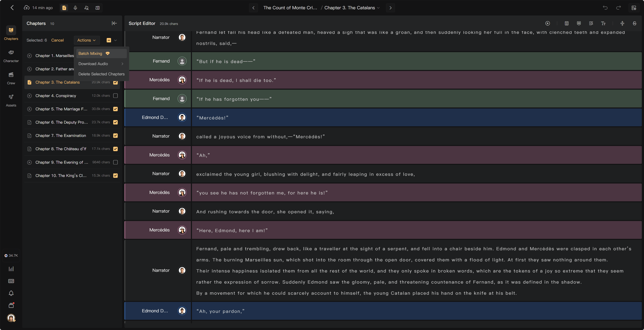The width and height of the screenshot is (644, 330).
Task: Click the find and replace icon in Script Editor
Action: (x=591, y=23)
